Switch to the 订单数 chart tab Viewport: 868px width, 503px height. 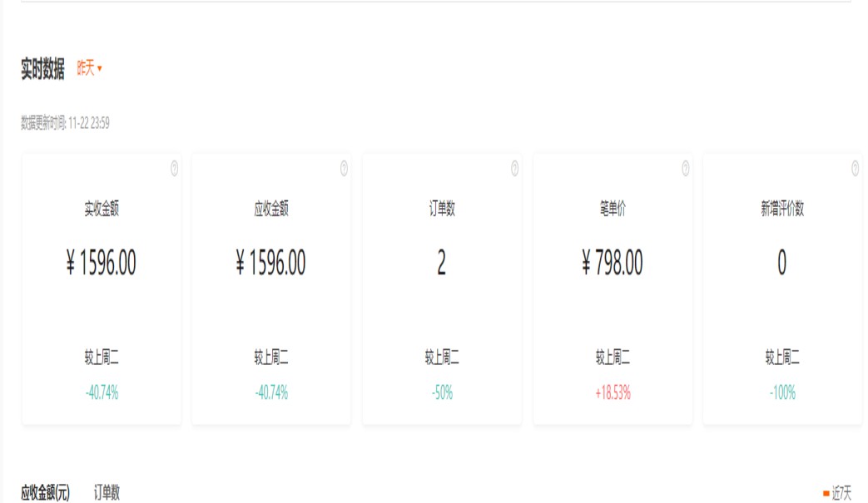[x=107, y=493]
